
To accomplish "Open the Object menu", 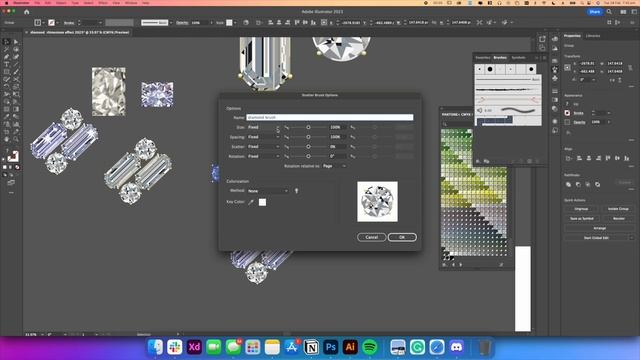I will (61, 3).
